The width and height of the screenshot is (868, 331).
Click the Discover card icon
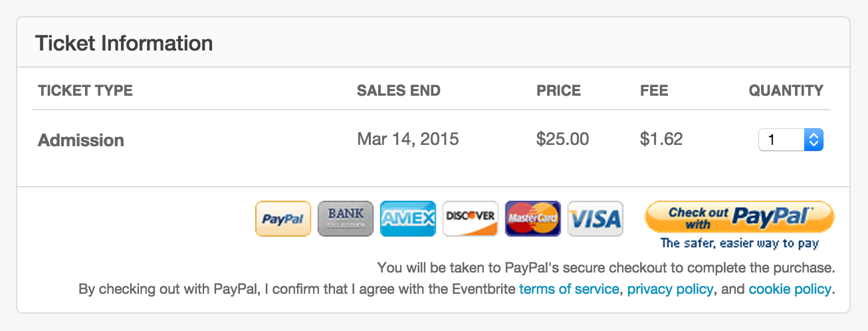(471, 219)
